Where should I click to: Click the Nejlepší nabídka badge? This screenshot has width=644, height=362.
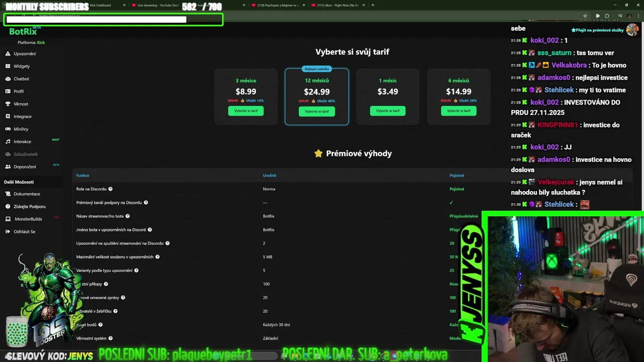316,69
